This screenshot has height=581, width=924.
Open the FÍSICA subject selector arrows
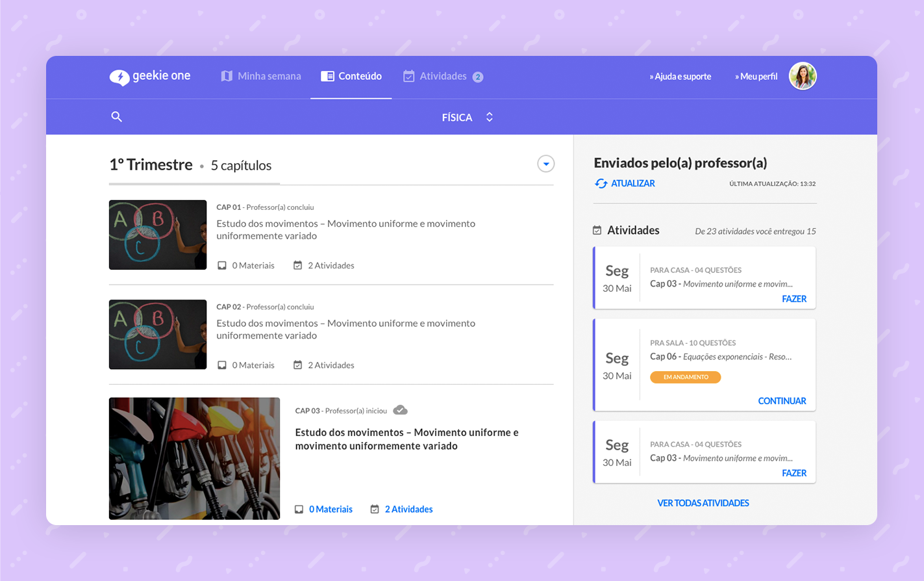[x=490, y=117]
